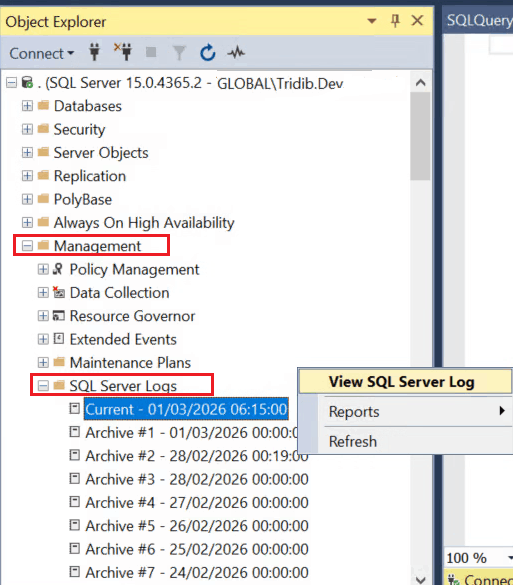Viewport: 513px width, 585px height.
Task: Click the tree scrollbar up arrow
Action: pos(420,82)
